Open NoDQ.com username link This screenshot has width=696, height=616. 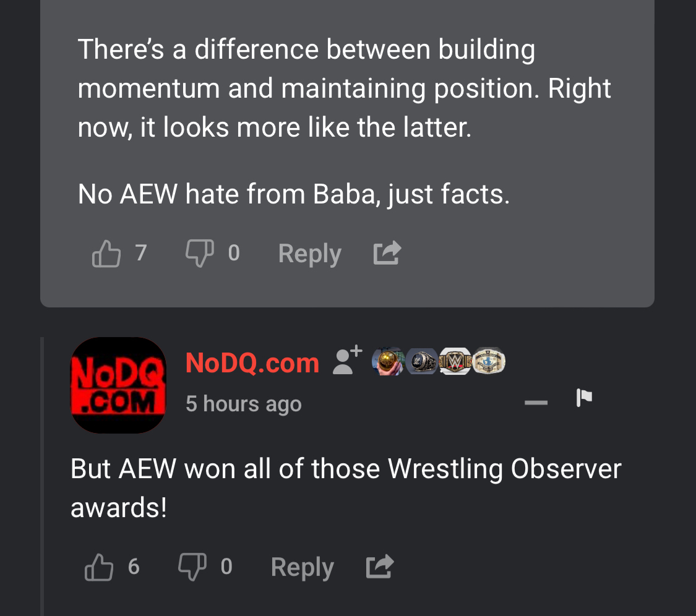tap(252, 362)
